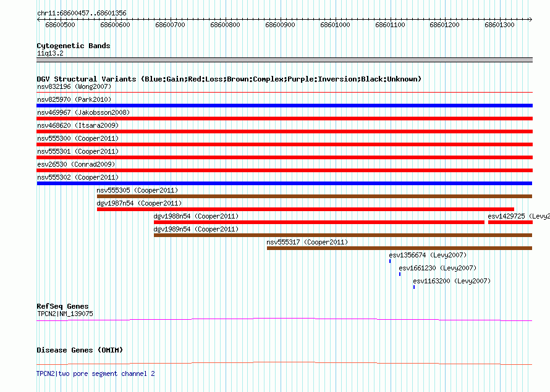Click ruler position 68601100
This screenshot has height=392, width=550.
[390, 25]
